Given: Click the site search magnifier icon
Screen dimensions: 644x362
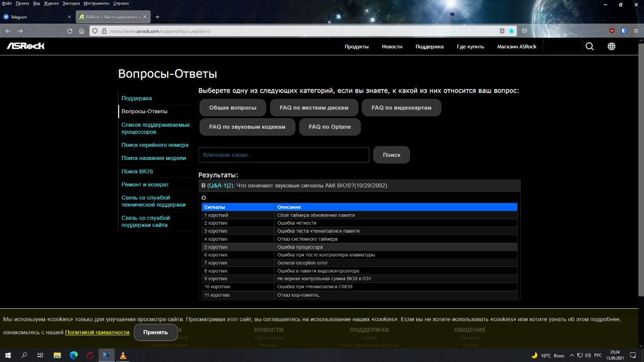Looking at the screenshot, I should pos(590,46).
